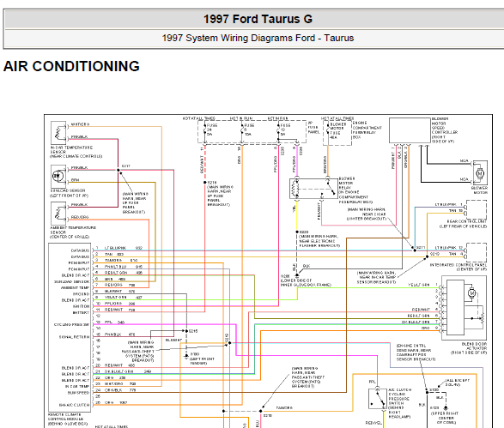Click the integrated control panel dashed box
The height and width of the screenshot is (428, 504).
click(476, 252)
